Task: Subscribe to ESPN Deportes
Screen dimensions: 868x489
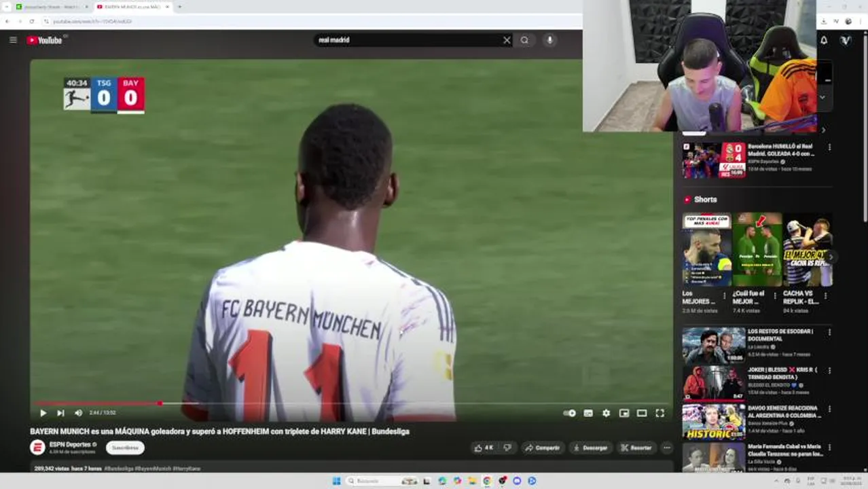Action: click(x=125, y=448)
